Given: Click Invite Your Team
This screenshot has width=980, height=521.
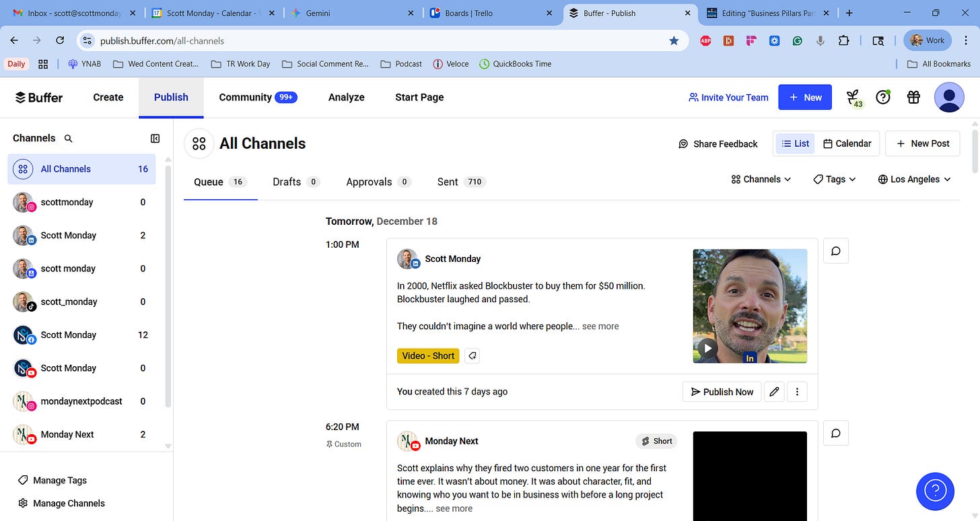Looking at the screenshot, I should (x=728, y=98).
